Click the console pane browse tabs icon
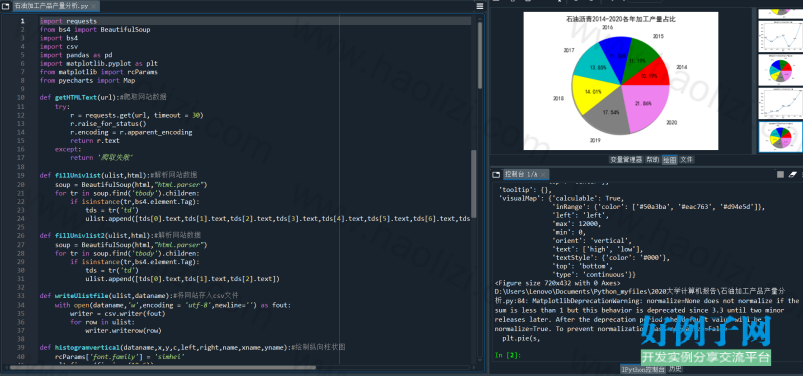This screenshot has height=376, width=804. 496,174
